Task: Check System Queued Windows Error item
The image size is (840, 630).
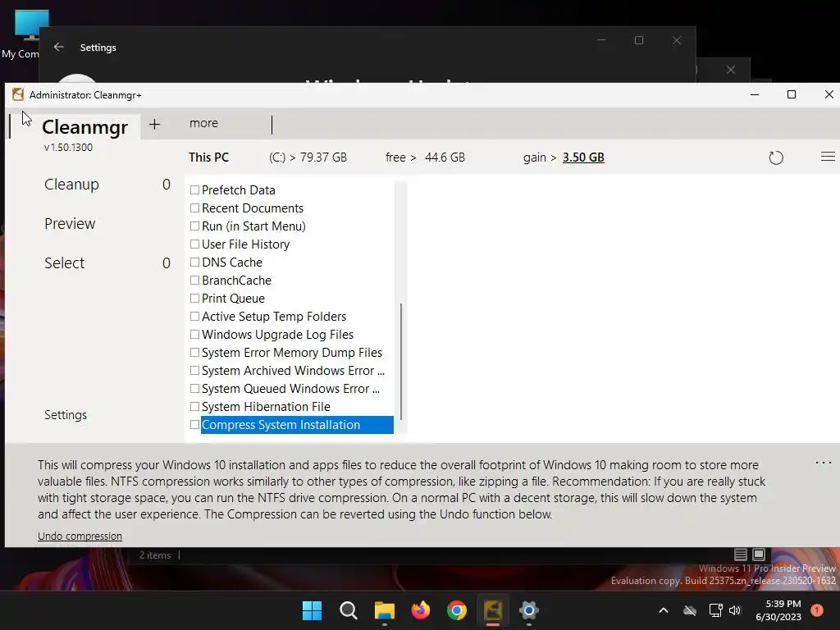Action: point(194,389)
